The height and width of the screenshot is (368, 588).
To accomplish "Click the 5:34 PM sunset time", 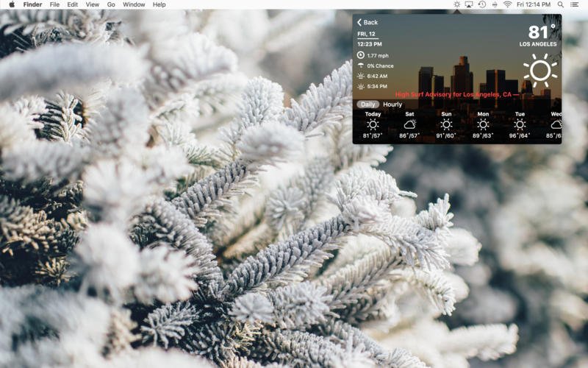I will click(x=377, y=86).
